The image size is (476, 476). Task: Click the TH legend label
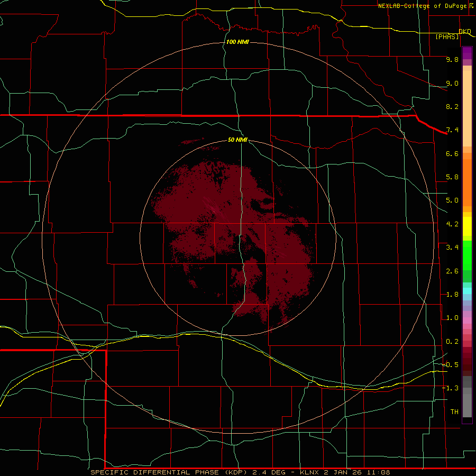pos(454,412)
